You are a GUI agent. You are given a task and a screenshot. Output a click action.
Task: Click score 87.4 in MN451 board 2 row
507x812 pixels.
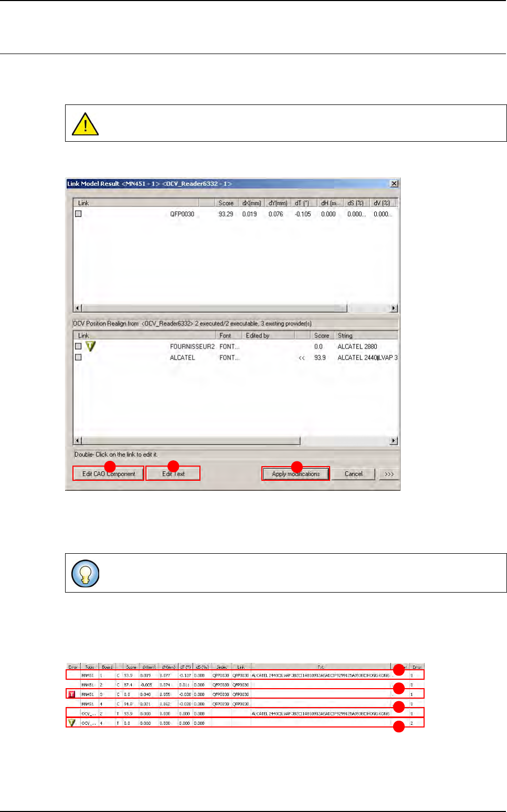tap(128, 685)
